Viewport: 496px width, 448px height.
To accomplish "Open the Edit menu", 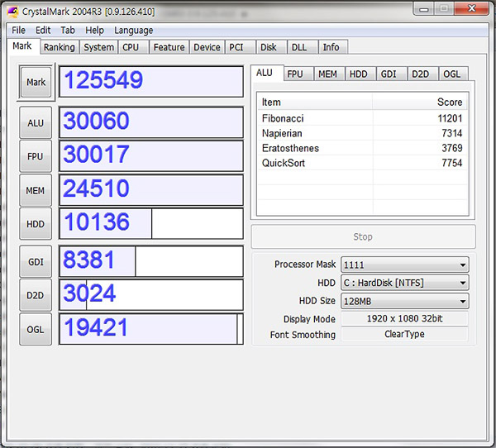I will [x=43, y=31].
